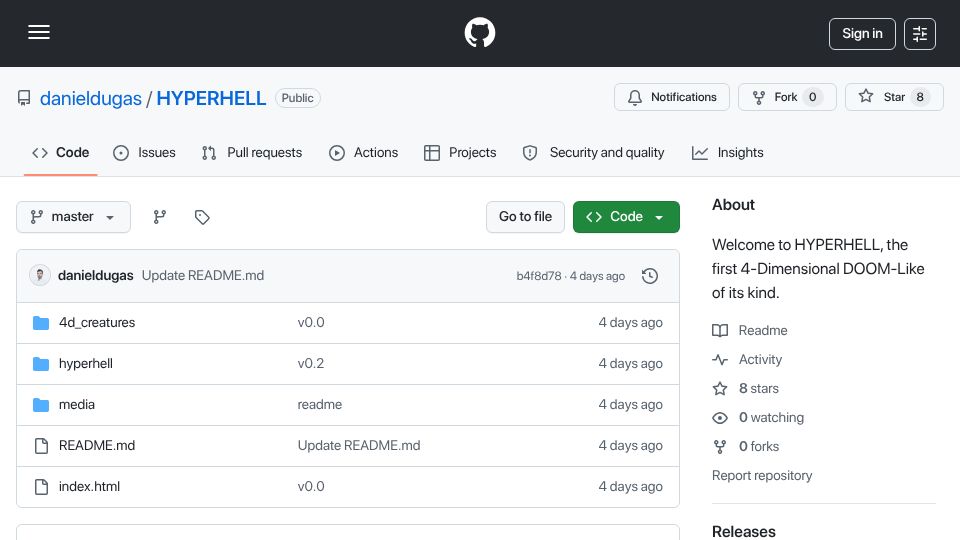
Task: Open the media folder
Action: 77,405
